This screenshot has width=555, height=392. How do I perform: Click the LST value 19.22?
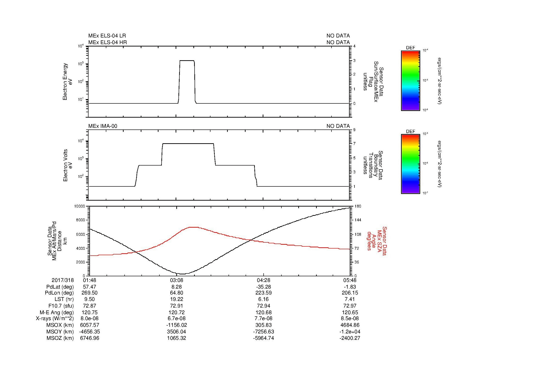tap(177, 300)
